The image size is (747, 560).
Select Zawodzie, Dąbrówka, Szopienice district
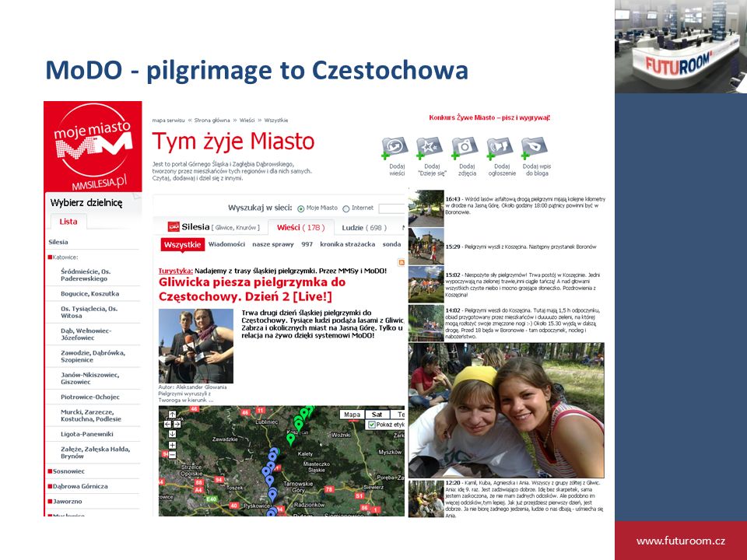point(93,356)
